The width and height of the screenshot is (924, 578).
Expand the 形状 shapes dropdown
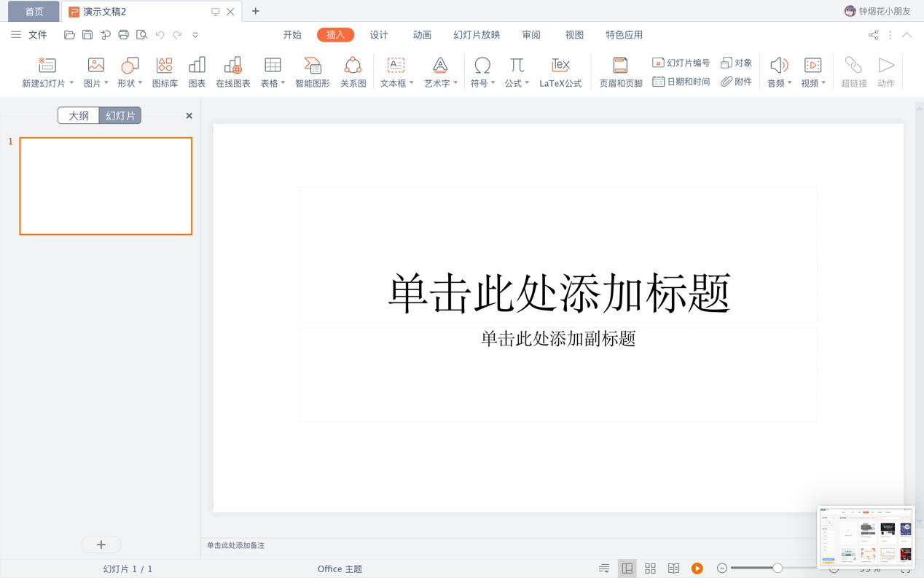coord(139,82)
